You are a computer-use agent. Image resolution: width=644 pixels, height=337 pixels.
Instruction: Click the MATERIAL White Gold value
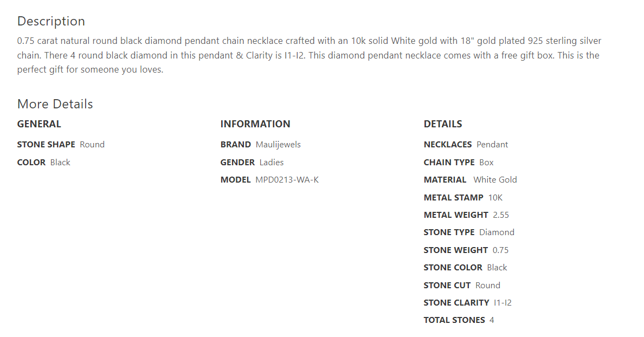(495, 180)
